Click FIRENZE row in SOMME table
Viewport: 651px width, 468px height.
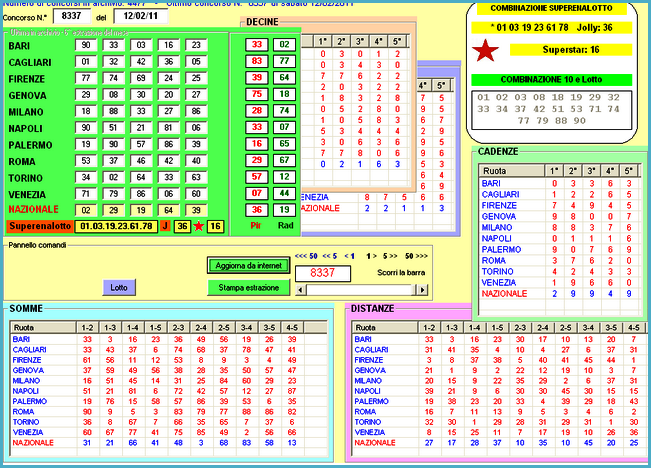pos(169,360)
